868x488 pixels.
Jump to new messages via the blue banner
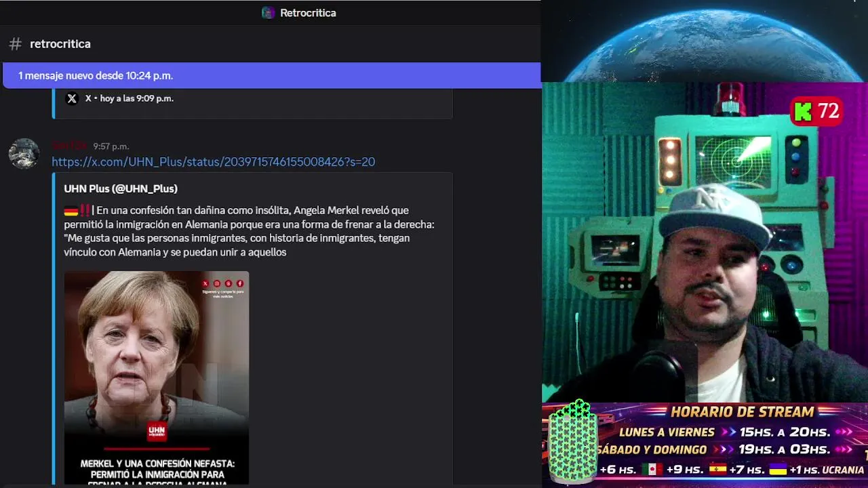(271, 75)
